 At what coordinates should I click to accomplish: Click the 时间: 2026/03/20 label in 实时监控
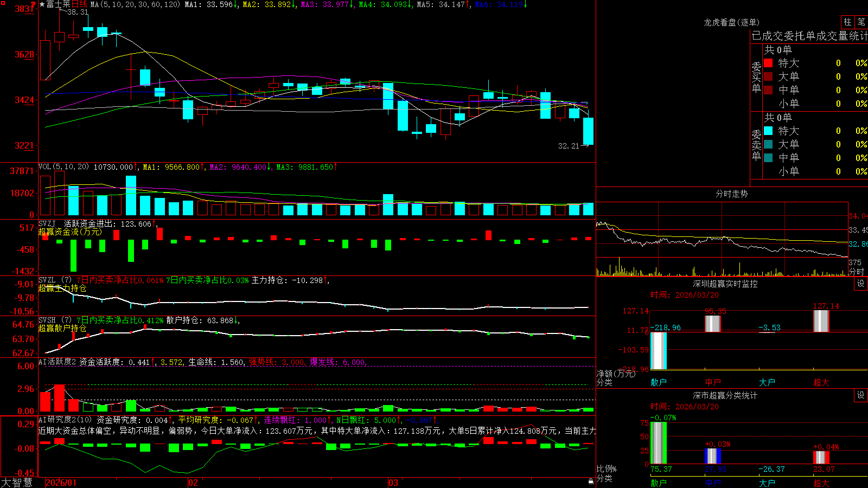685,295
